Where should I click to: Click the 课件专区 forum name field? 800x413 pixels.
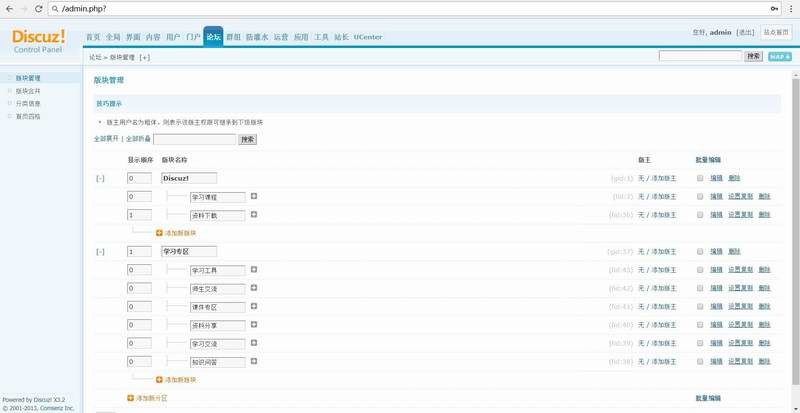(217, 307)
